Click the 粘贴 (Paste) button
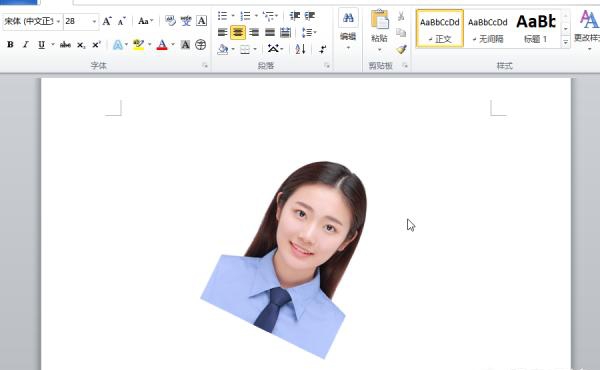 pyautogui.click(x=379, y=30)
